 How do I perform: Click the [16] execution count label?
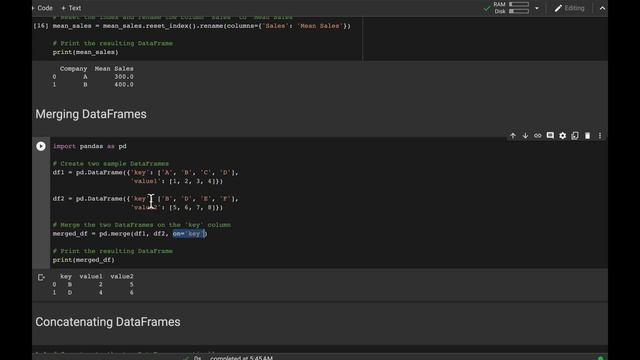point(41,26)
